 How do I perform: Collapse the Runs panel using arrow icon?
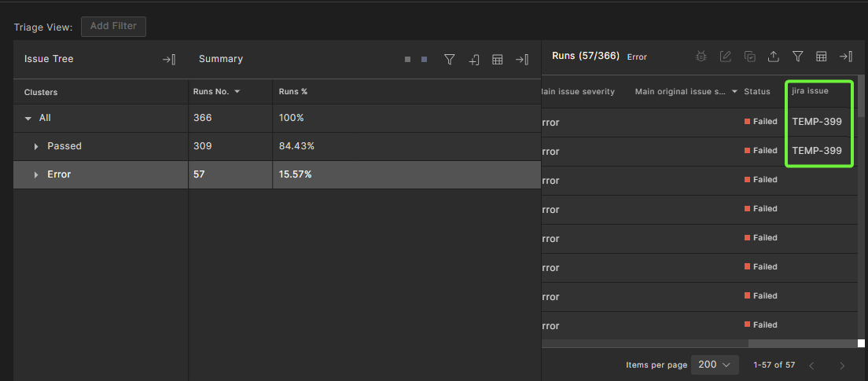[x=845, y=57]
